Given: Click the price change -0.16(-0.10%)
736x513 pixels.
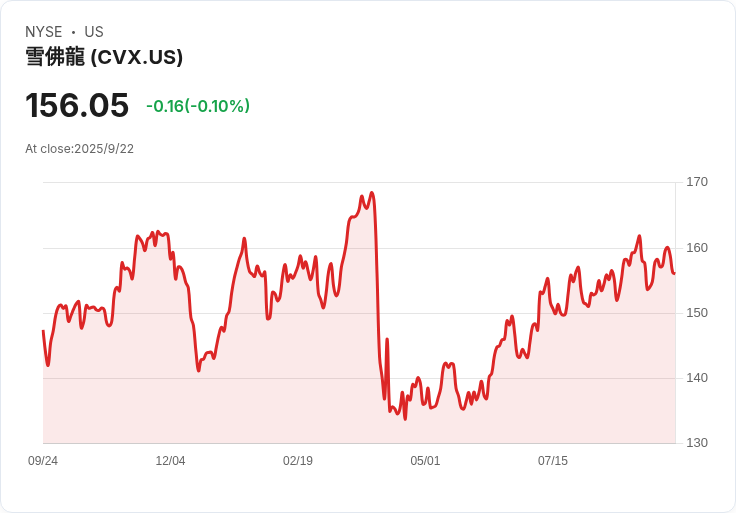Looking at the screenshot, I should coord(198,106).
